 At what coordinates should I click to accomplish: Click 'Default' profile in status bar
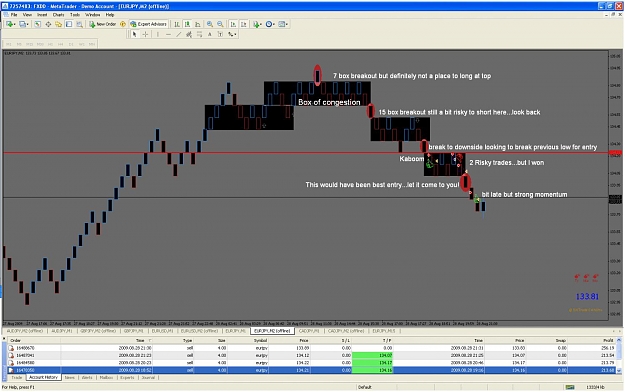coord(365,387)
